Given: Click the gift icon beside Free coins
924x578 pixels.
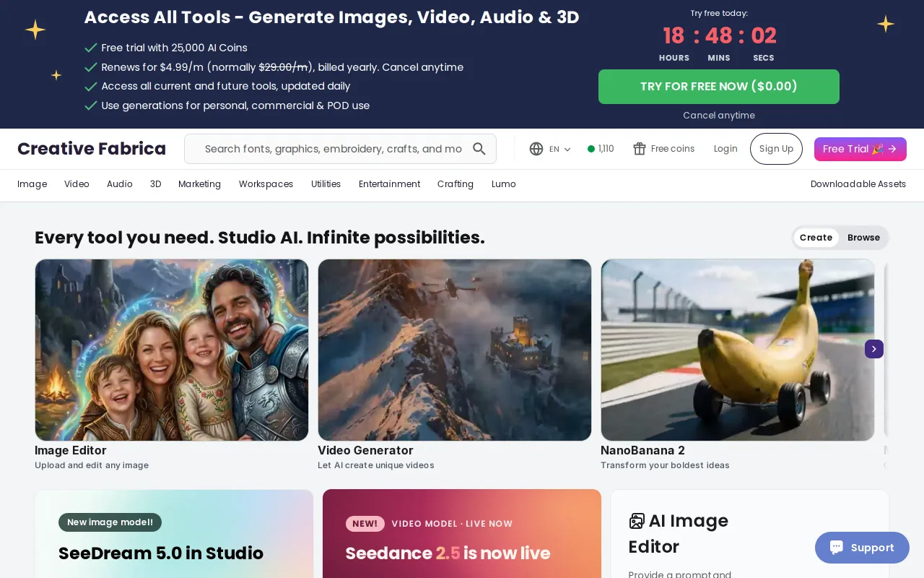Looking at the screenshot, I should [x=640, y=149].
